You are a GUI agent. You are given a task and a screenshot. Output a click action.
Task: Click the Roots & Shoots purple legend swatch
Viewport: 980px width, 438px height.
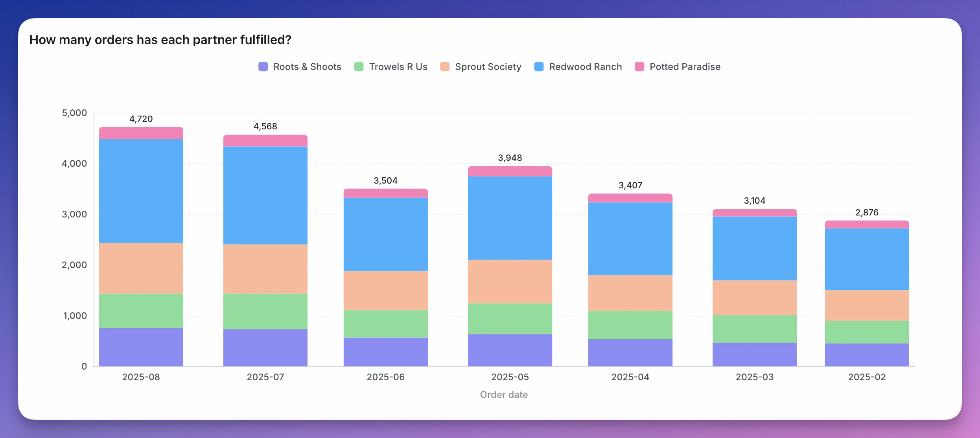pyautogui.click(x=263, y=67)
